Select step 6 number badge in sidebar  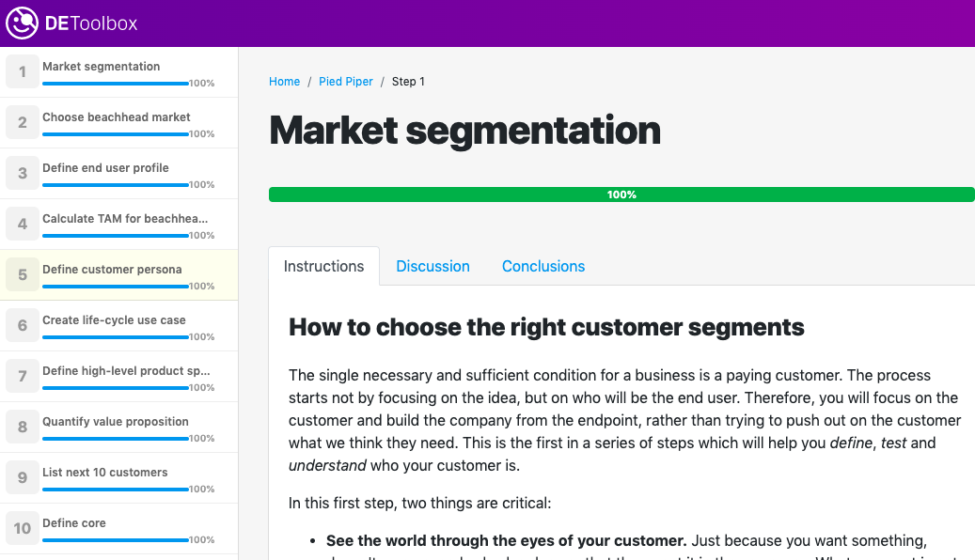click(23, 326)
